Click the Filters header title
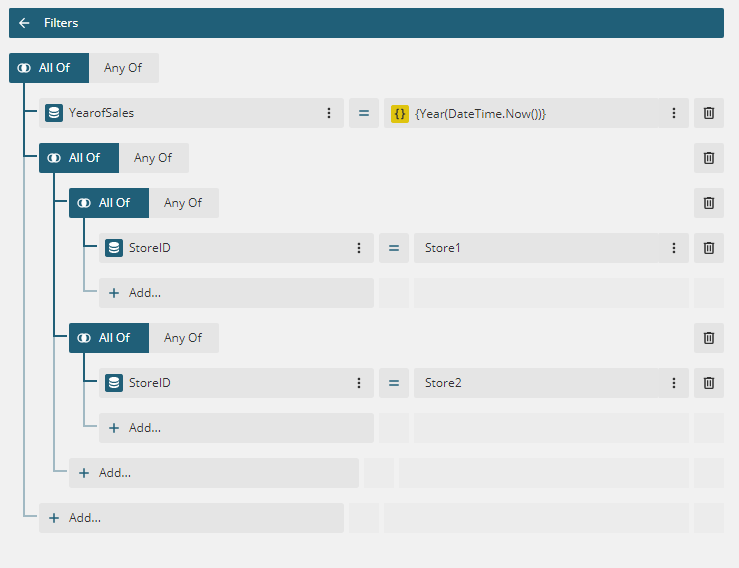 tap(61, 23)
